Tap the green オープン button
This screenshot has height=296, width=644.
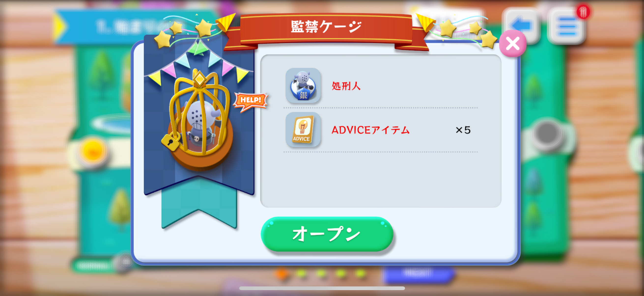(327, 234)
